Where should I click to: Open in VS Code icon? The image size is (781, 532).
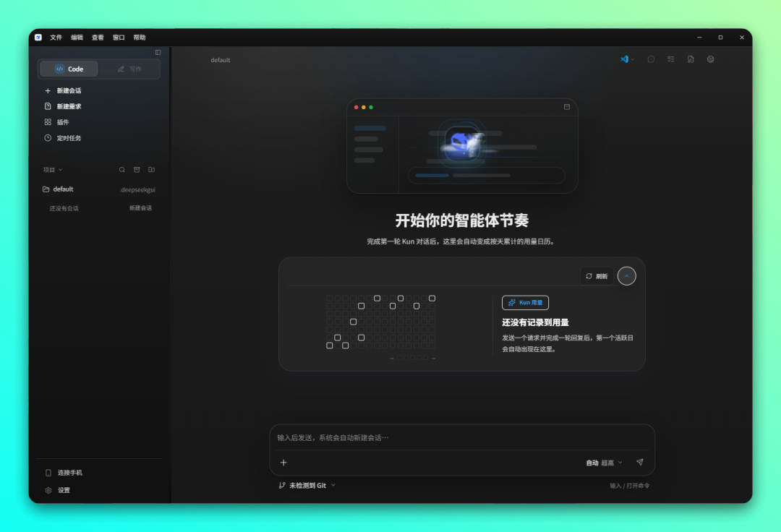click(624, 59)
